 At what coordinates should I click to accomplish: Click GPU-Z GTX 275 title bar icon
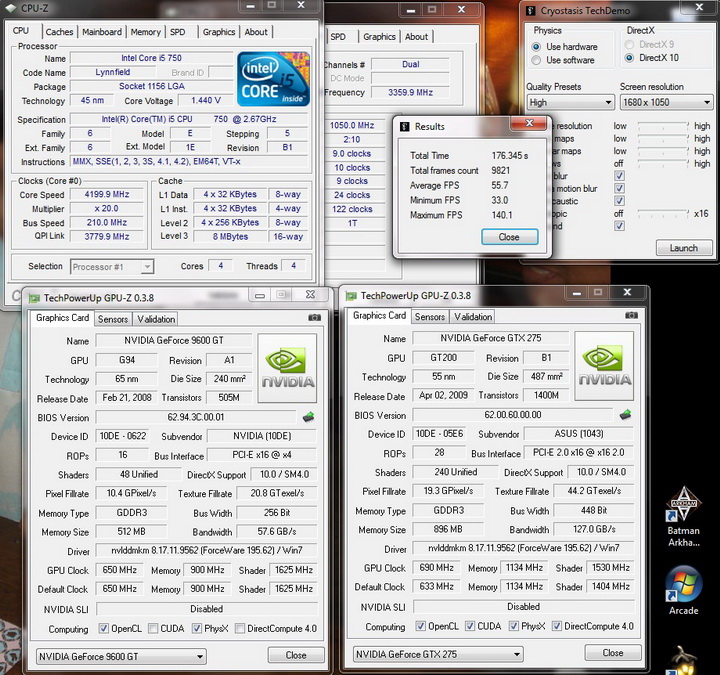[351, 296]
